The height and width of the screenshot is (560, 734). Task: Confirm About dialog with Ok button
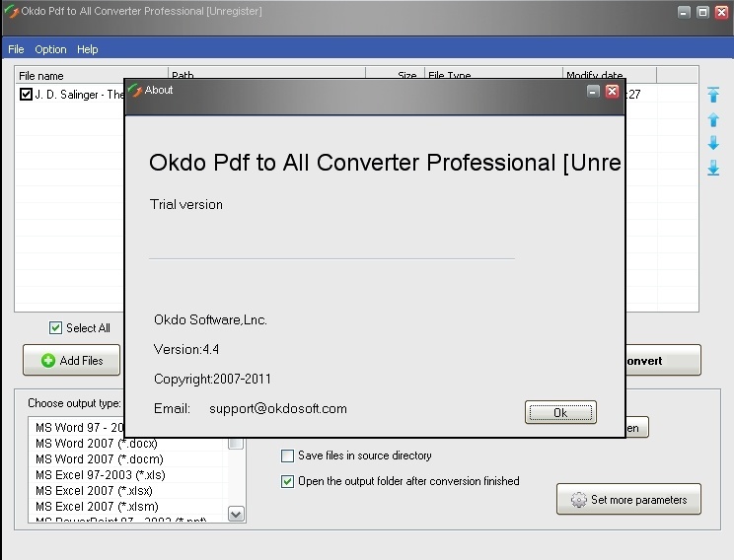click(560, 412)
